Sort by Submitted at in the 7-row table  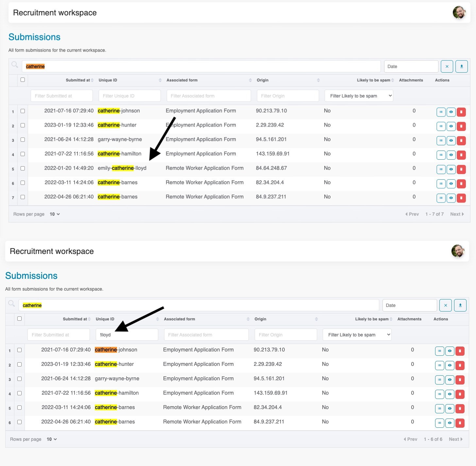coord(79,80)
